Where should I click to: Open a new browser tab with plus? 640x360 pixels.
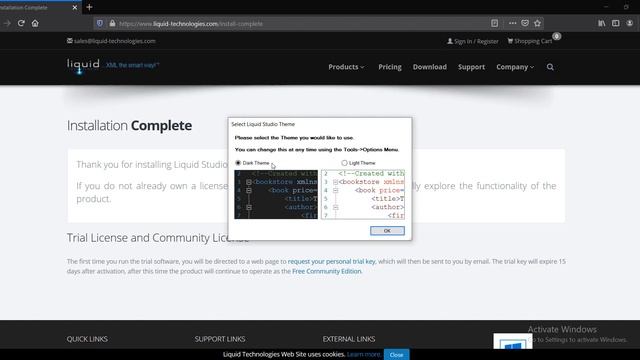pos(89,7)
